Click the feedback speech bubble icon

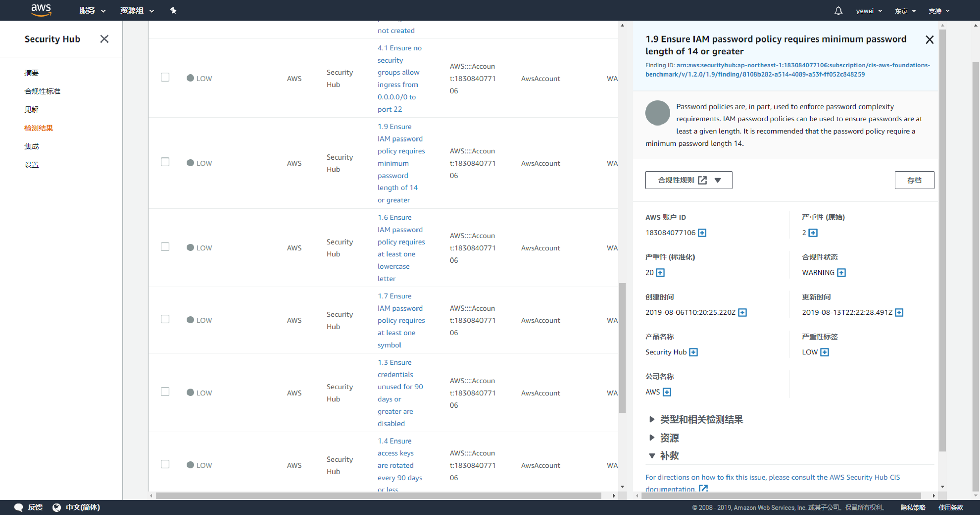pyautogui.click(x=18, y=508)
